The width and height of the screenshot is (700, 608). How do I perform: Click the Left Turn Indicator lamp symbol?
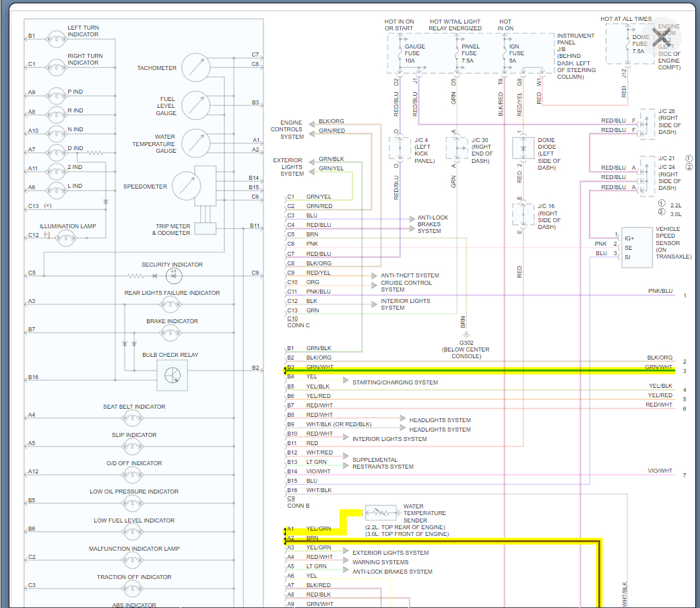click(x=56, y=39)
